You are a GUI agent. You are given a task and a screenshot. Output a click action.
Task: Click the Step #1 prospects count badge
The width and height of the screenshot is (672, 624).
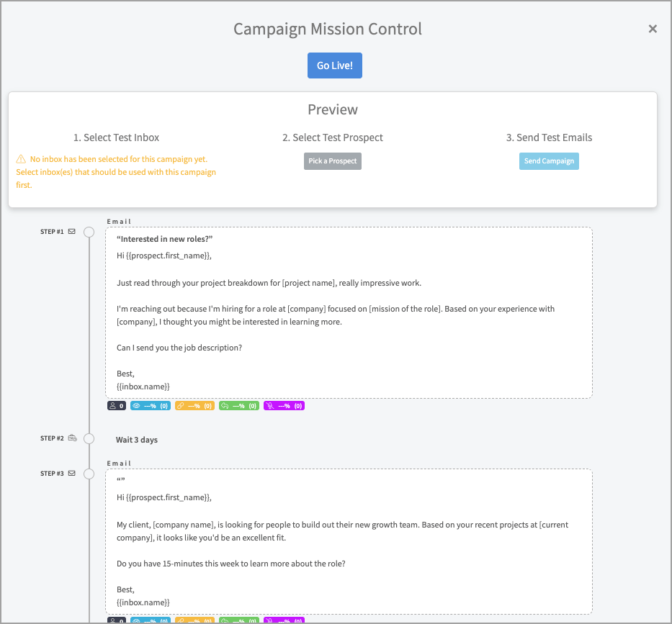click(116, 406)
